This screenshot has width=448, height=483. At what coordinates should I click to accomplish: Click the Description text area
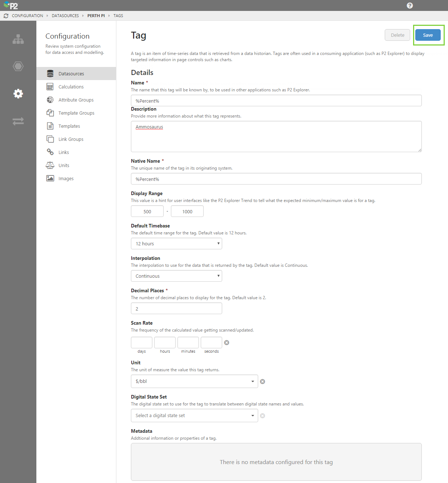(276, 136)
